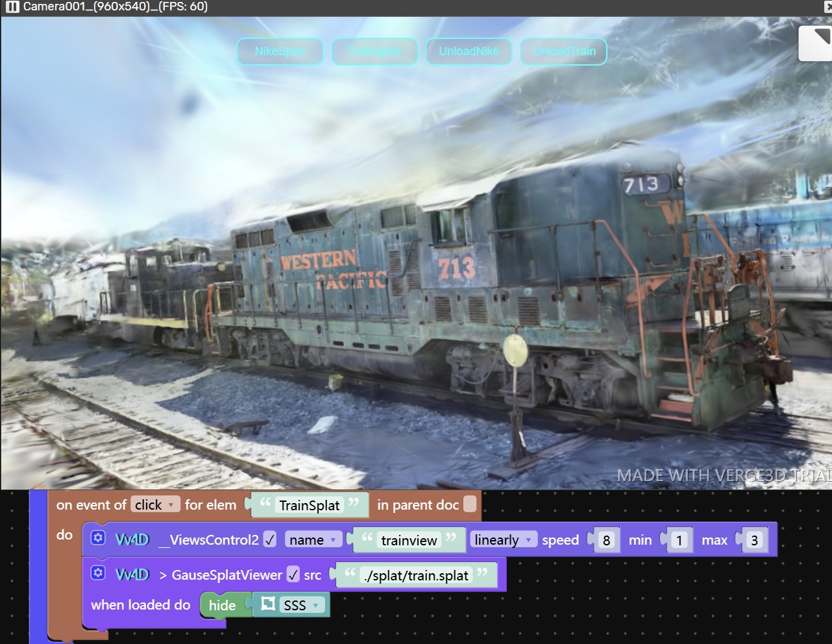Open gear settings on GauseSplatViewer block
The image size is (832, 644).
coord(98,573)
